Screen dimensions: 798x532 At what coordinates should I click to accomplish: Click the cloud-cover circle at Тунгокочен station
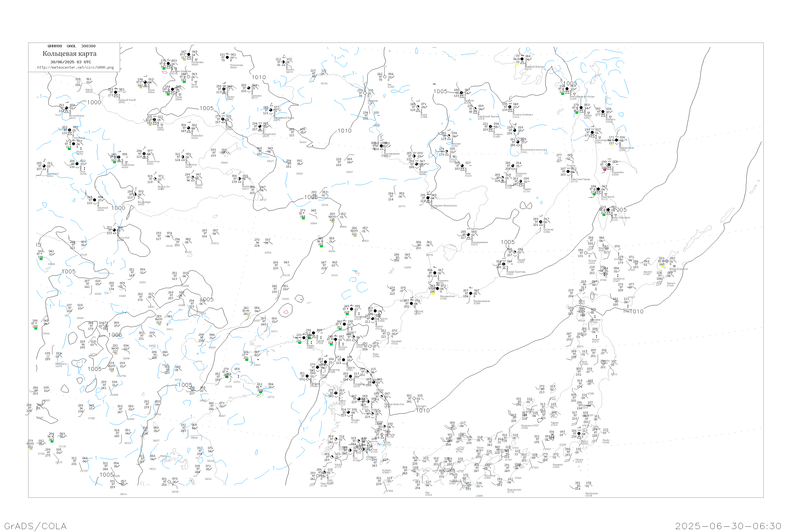pos(227,57)
